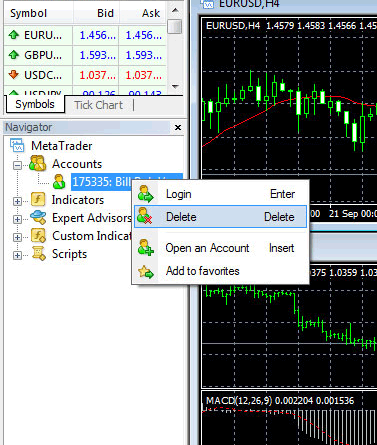Click the red down arrow beside USDCHF
The width and height of the screenshot is (377, 445).
[x=14, y=74]
